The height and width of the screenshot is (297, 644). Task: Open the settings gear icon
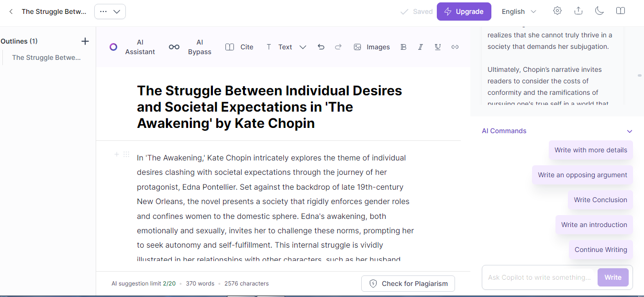click(557, 11)
